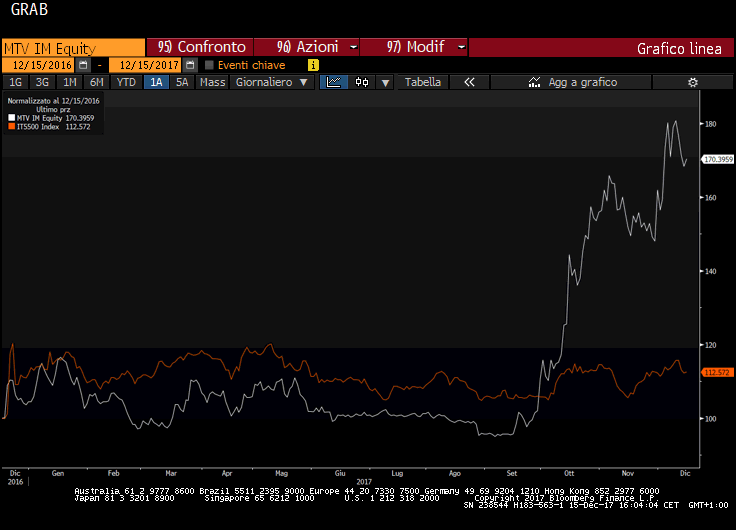Expand chart type dropdown arrow

click(x=385, y=82)
